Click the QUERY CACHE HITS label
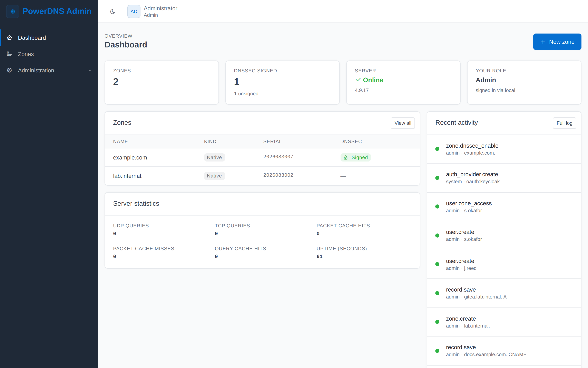This screenshot has height=368, width=588. point(240,248)
